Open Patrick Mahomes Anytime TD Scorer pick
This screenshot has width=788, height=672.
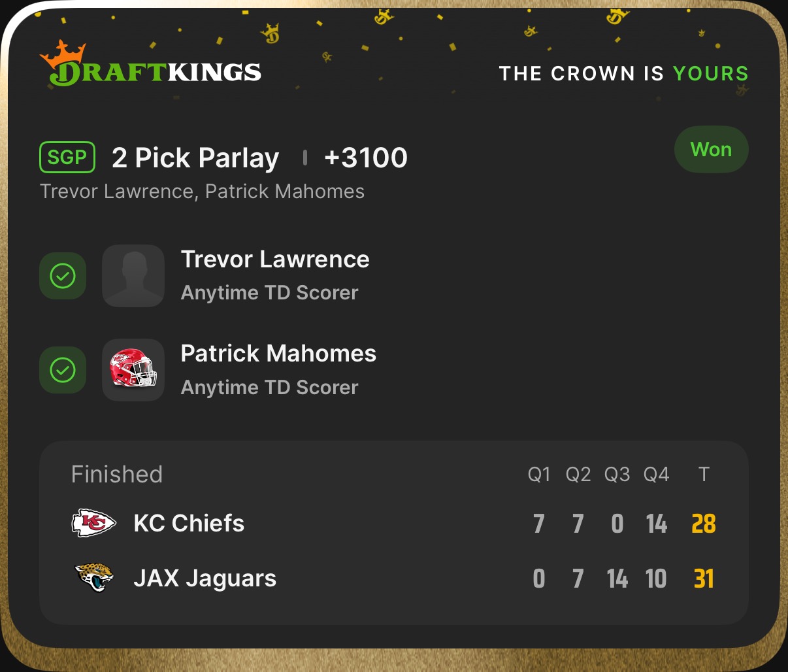point(278,369)
